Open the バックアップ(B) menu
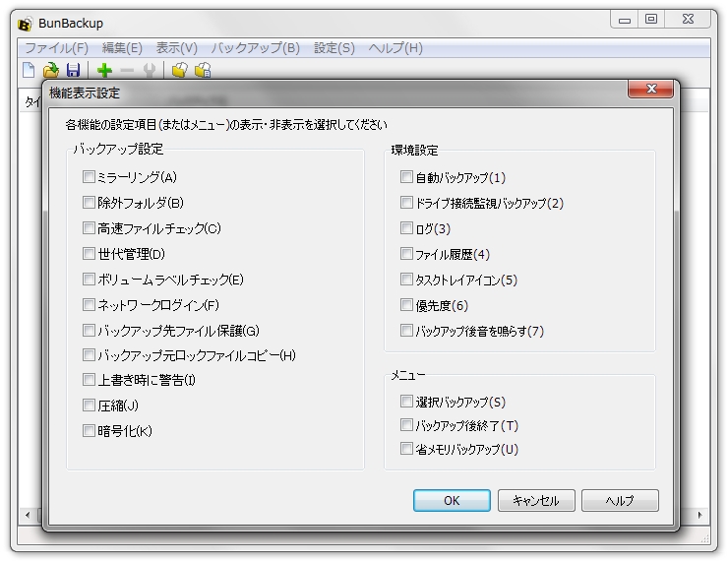Screen dimensions: 728x562 click(256, 48)
